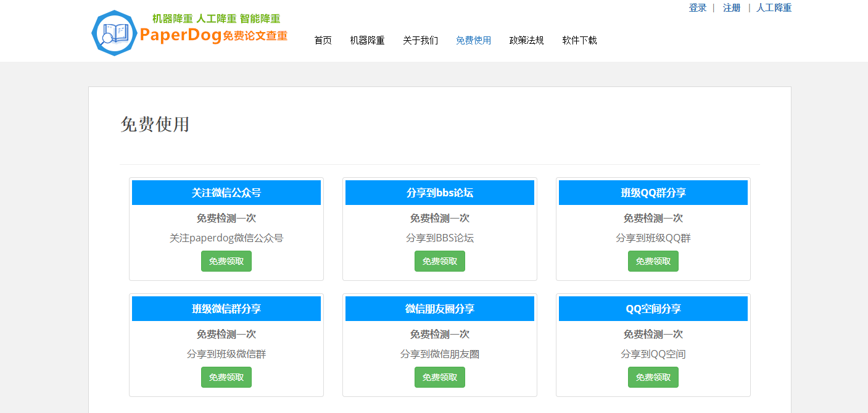Click the 微信朋友圈分享 blue card header

(x=439, y=309)
